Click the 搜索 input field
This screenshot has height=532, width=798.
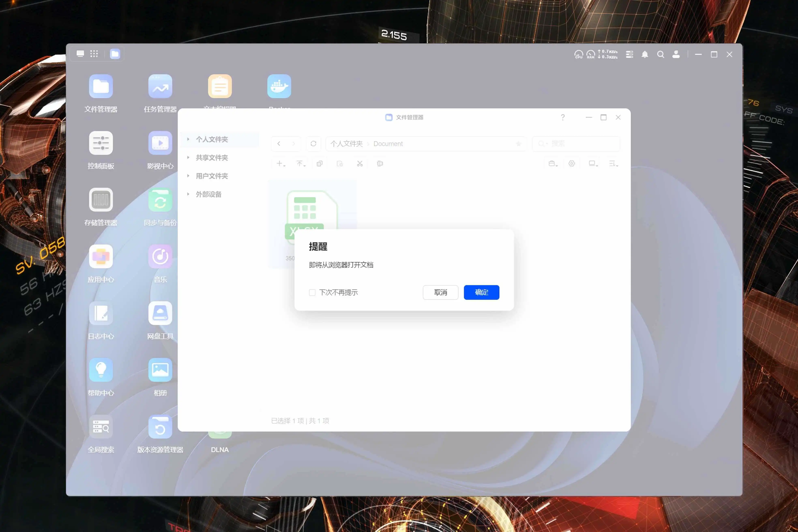[576, 144]
